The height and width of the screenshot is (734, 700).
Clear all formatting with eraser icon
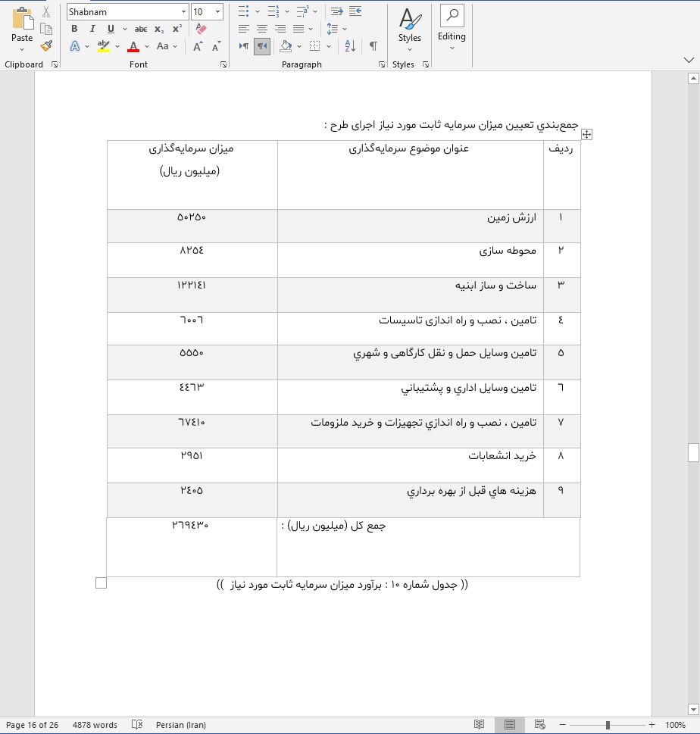[x=201, y=29]
